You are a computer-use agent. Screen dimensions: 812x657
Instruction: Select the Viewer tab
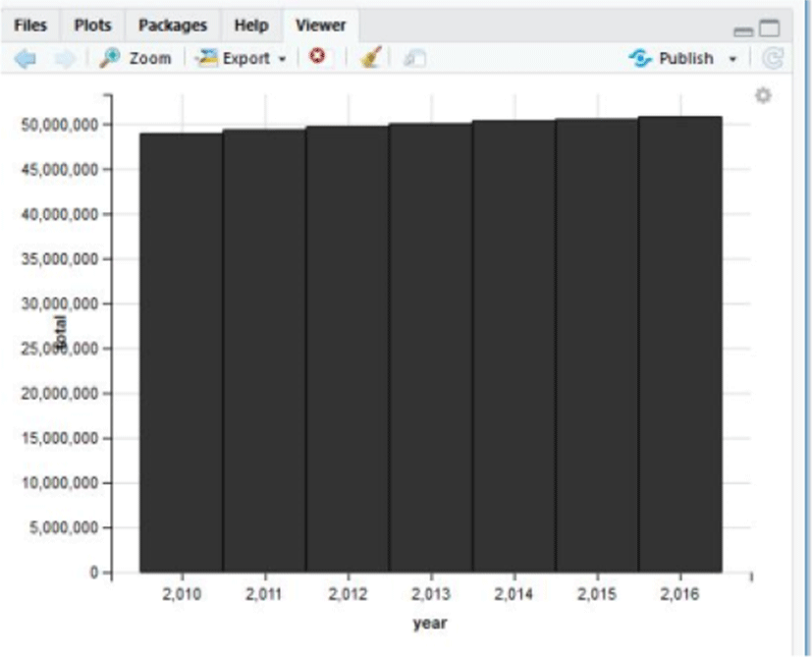[320, 25]
